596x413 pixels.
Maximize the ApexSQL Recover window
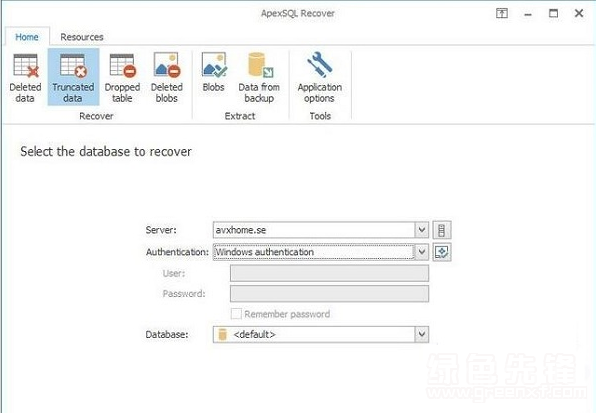(553, 13)
